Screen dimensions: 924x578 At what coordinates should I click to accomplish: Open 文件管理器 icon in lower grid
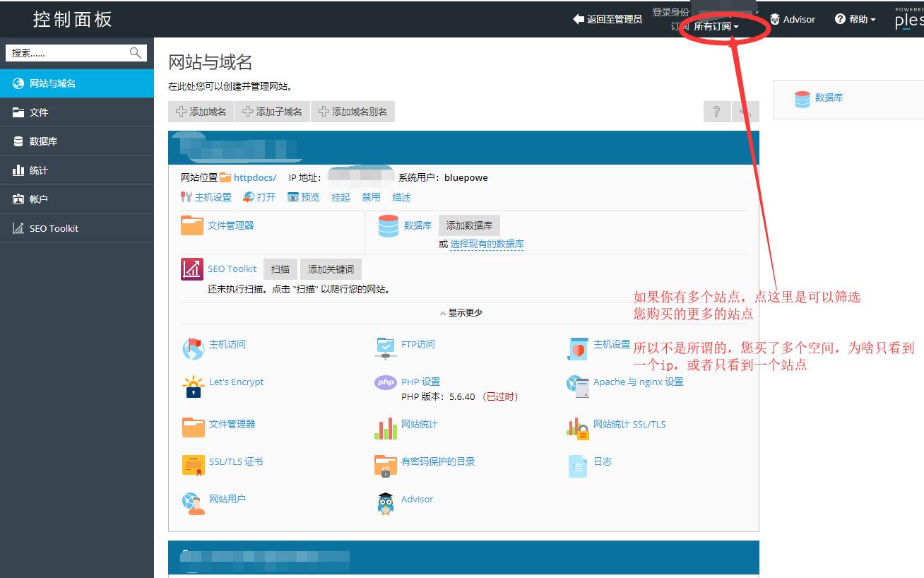click(x=194, y=427)
